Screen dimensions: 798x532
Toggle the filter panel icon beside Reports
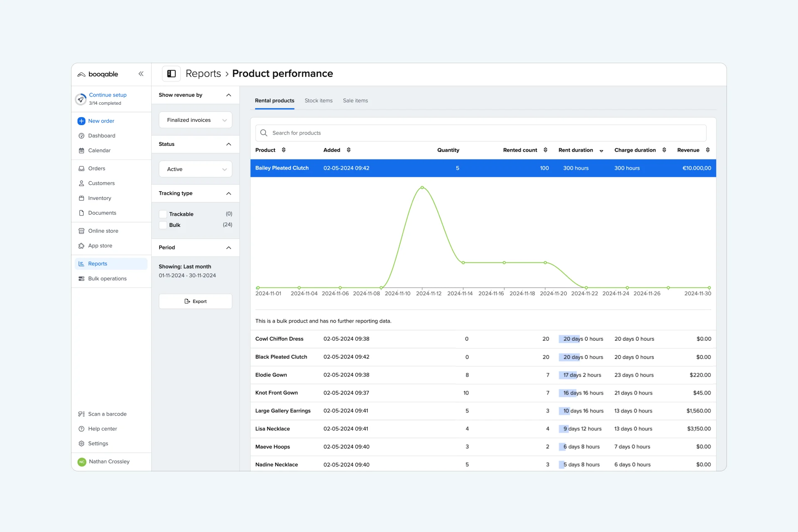tap(171, 74)
